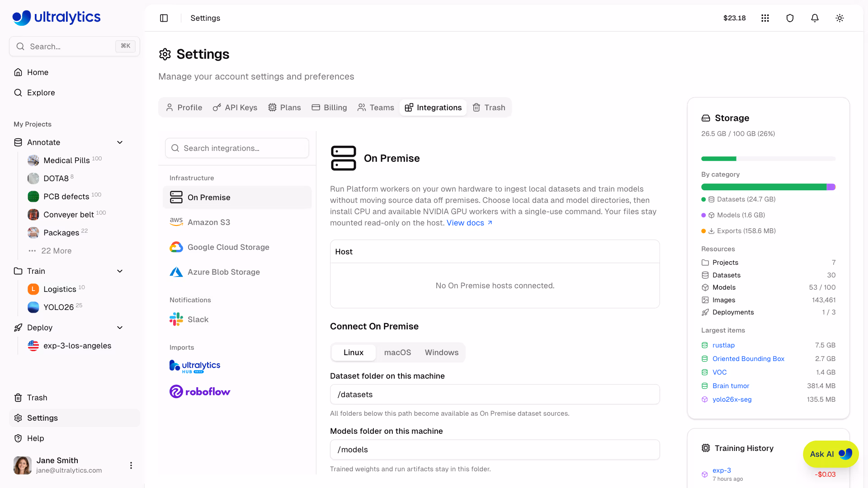Select macOS platform
The width and height of the screenshot is (868, 488).
click(x=397, y=352)
